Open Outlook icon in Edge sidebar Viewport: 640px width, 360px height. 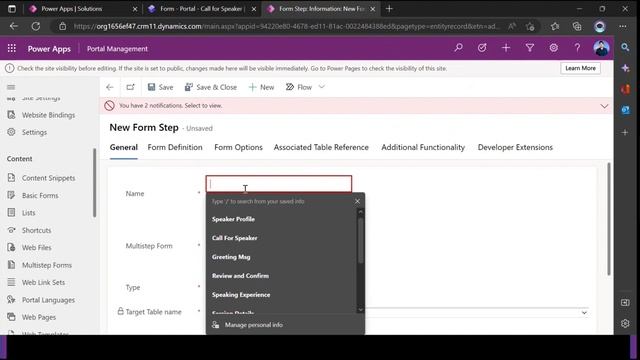tap(625, 110)
